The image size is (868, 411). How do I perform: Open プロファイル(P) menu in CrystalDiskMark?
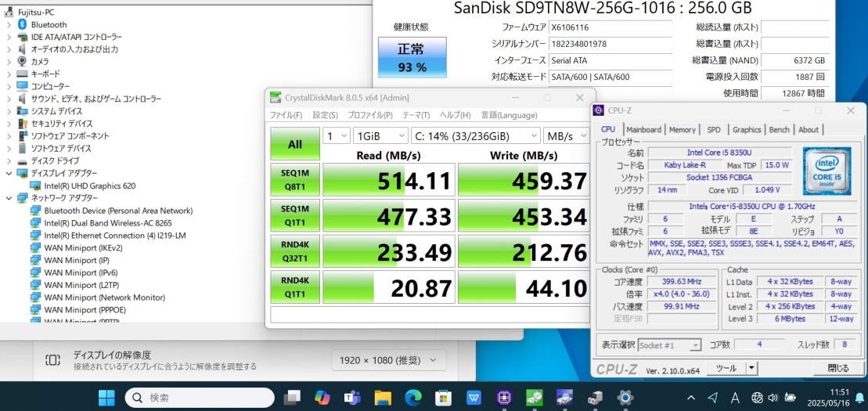coord(369,115)
